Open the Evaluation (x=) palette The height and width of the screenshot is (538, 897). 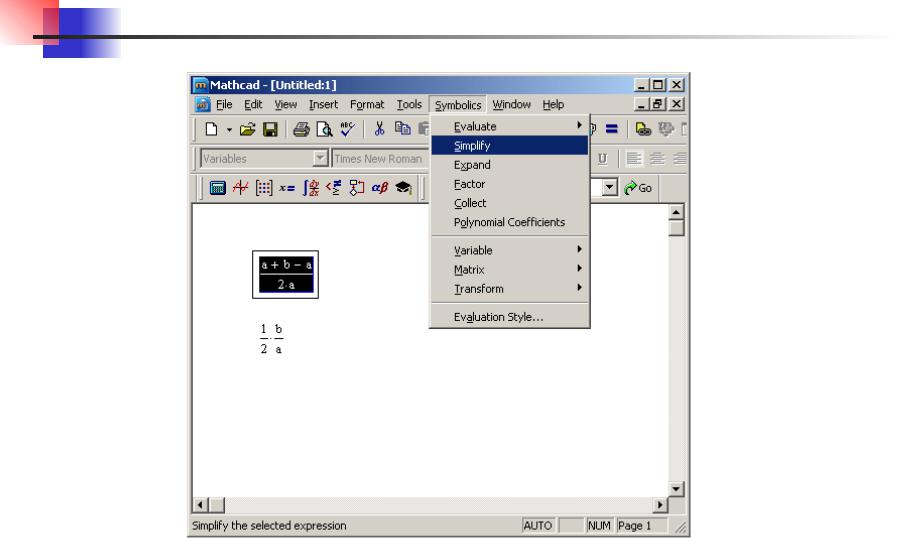click(x=287, y=188)
